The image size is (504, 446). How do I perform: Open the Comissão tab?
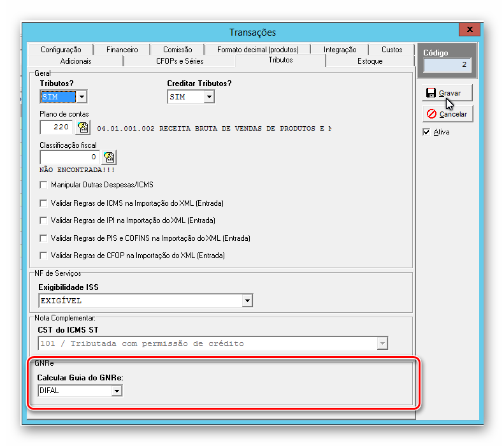coord(177,50)
